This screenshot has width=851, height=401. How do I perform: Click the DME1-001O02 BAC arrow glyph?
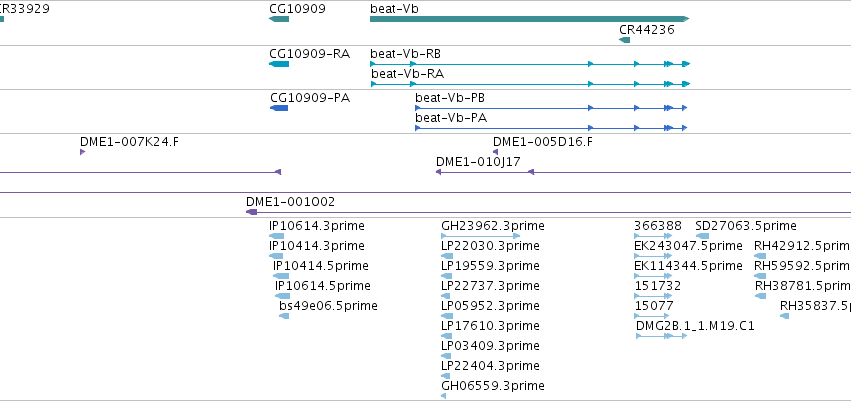point(251,212)
